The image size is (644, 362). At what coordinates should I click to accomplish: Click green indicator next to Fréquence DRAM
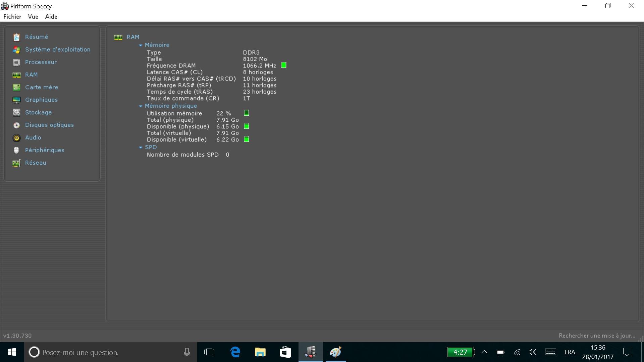click(x=284, y=65)
